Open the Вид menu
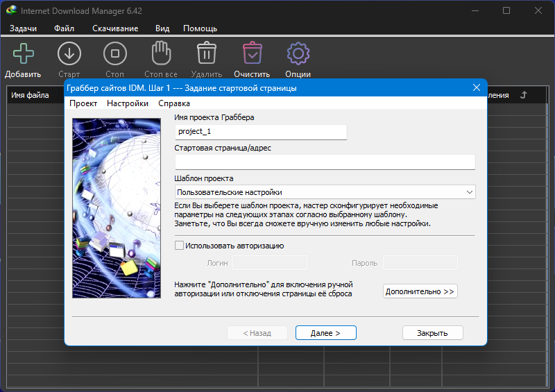The image size is (555, 392). click(162, 28)
